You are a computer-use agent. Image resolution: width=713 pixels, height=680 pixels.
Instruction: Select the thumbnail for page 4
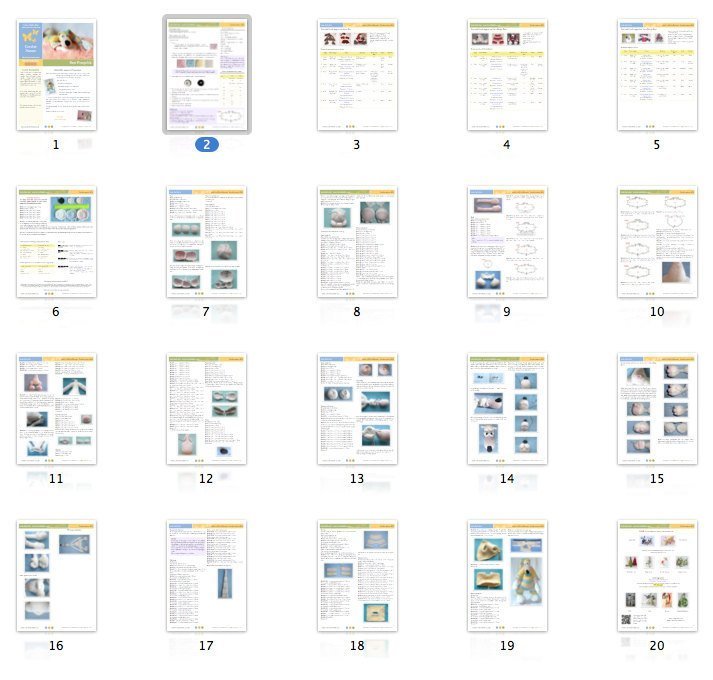[507, 75]
